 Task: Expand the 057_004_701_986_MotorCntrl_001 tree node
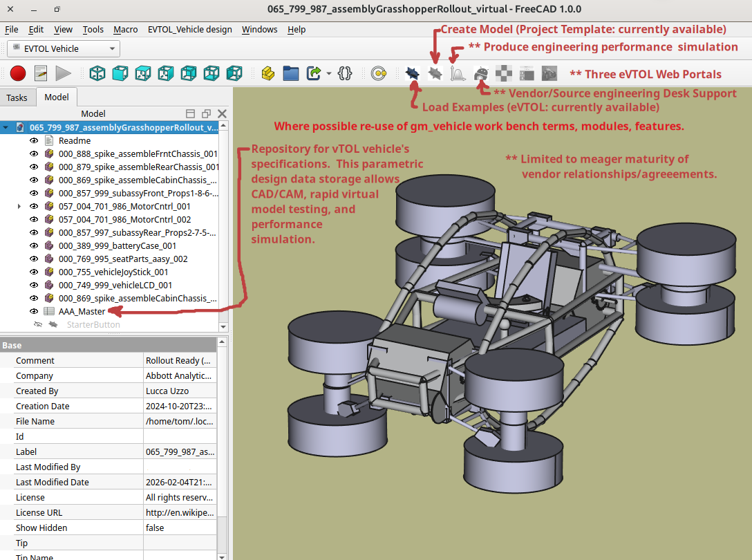point(19,206)
